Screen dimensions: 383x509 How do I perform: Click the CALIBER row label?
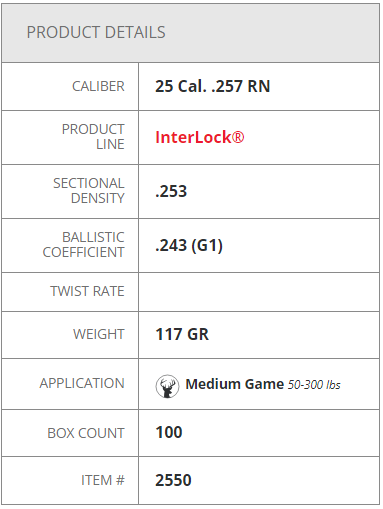[98, 86]
